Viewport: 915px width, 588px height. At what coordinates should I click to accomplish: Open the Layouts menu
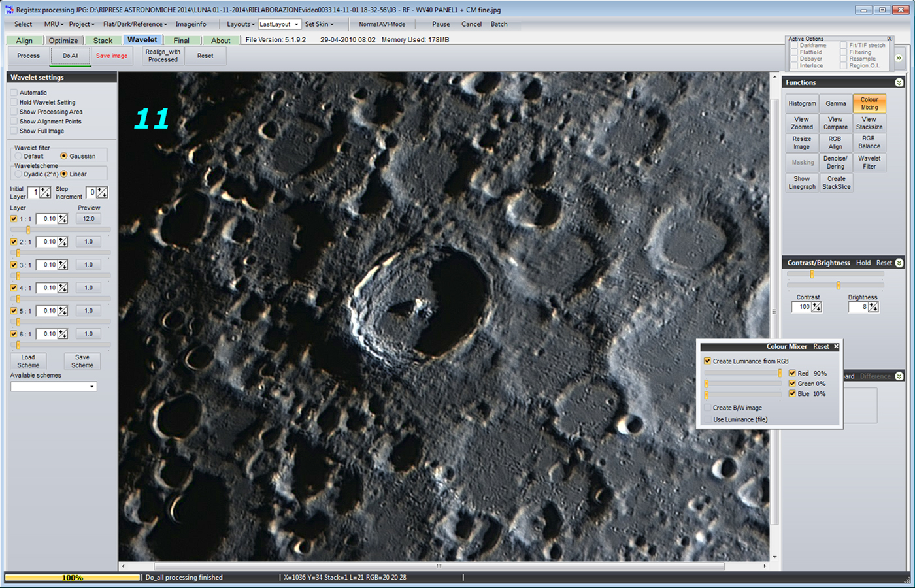pyautogui.click(x=241, y=24)
